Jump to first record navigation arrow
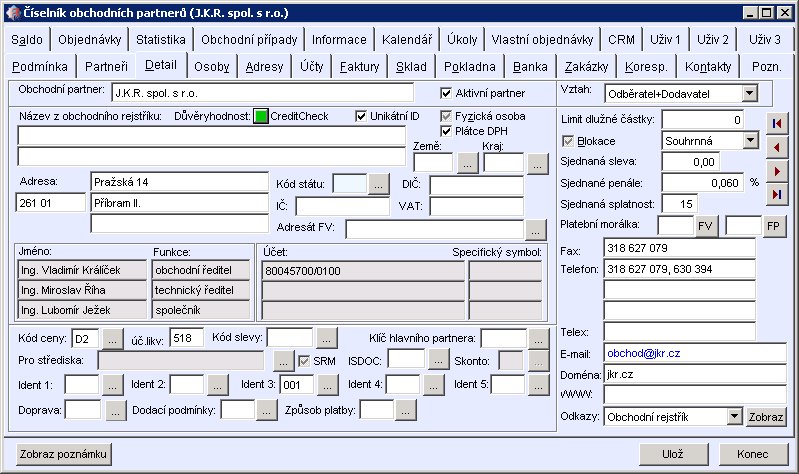This screenshot has width=799, height=474. click(777, 122)
